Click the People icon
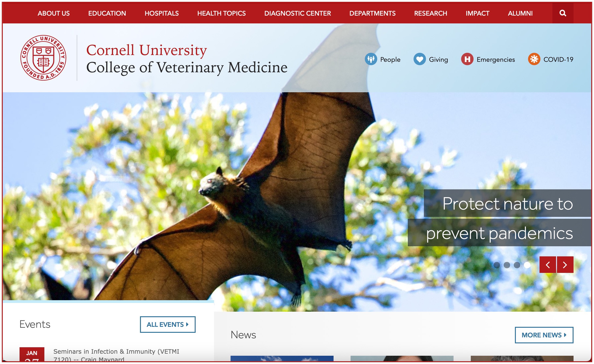The image size is (594, 364). [371, 59]
